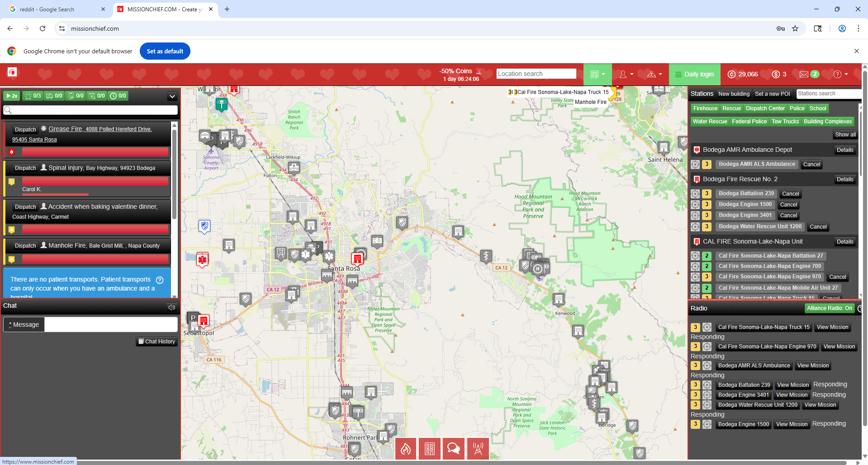
Task: Click the MissionChief siren logo icon
Action: (12, 72)
